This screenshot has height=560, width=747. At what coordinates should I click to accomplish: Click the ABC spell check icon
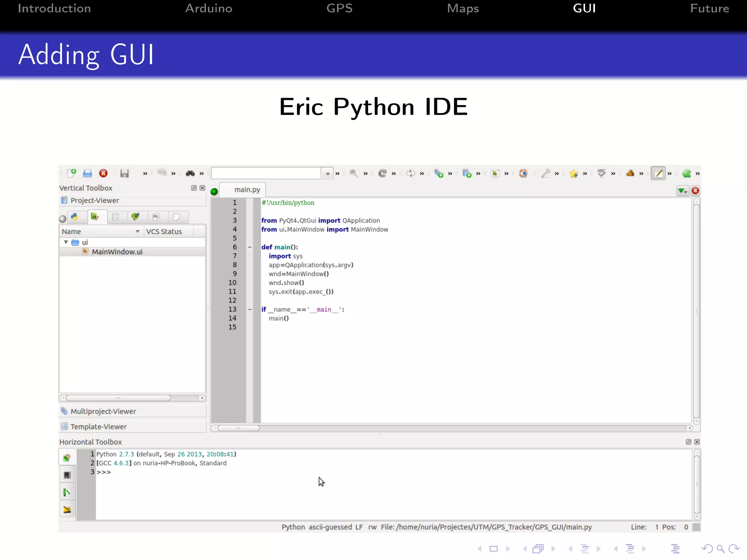[601, 173]
